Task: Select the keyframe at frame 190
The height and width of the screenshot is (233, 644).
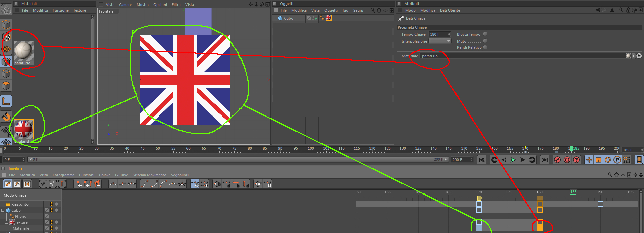Action: (x=600, y=204)
